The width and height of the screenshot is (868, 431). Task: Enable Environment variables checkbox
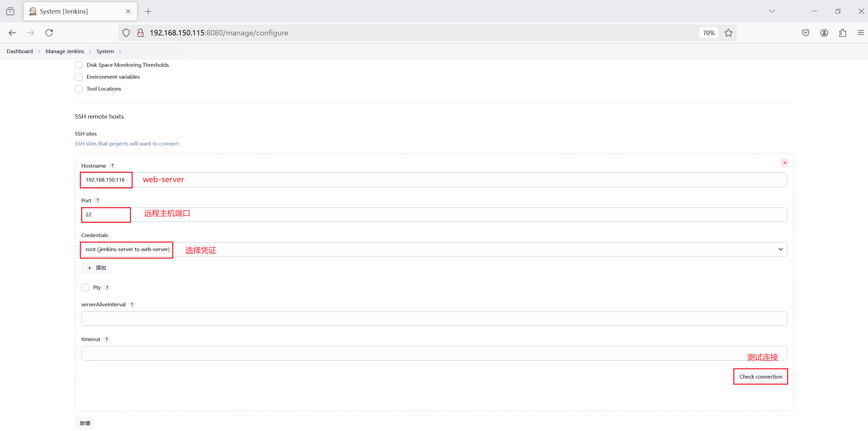point(79,77)
